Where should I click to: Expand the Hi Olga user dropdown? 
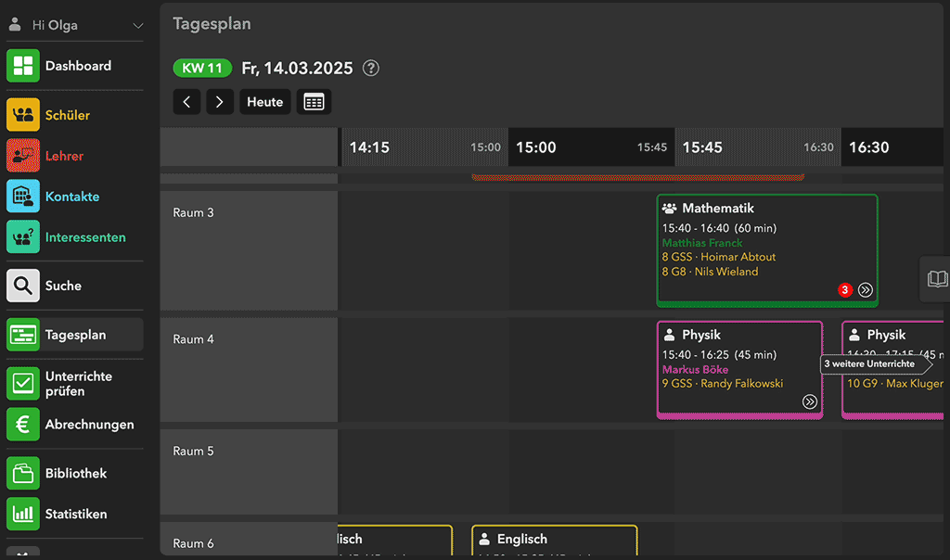(138, 26)
